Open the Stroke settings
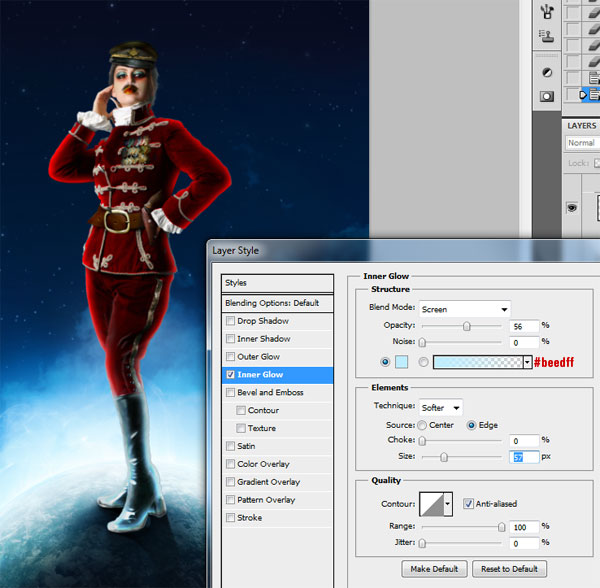The height and width of the screenshot is (588, 600). point(249,518)
